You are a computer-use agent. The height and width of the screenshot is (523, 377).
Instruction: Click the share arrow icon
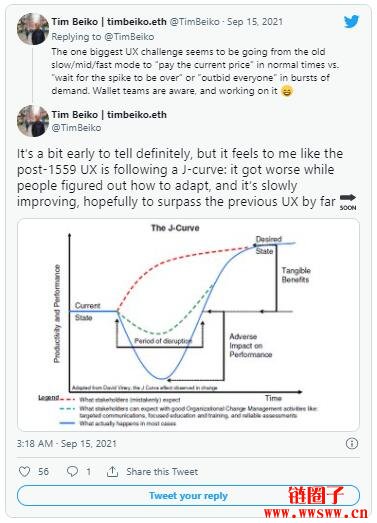click(112, 471)
